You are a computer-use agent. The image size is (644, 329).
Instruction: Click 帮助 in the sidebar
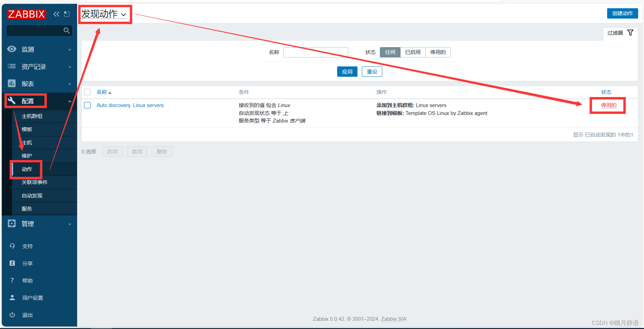28,281
